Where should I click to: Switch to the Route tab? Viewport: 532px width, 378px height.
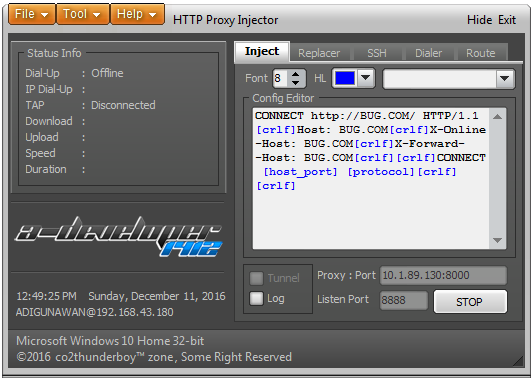480,53
